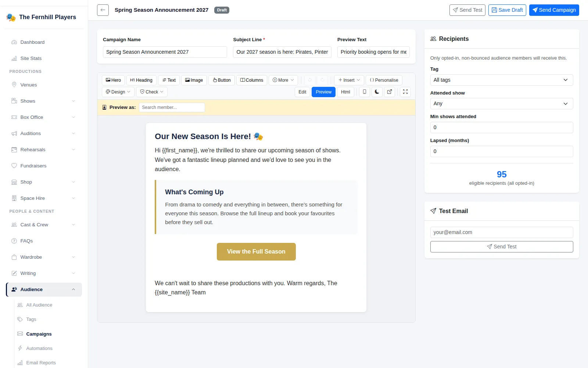Screen dimensions: 588x368
Task: Switch to Html view
Action: (345, 92)
